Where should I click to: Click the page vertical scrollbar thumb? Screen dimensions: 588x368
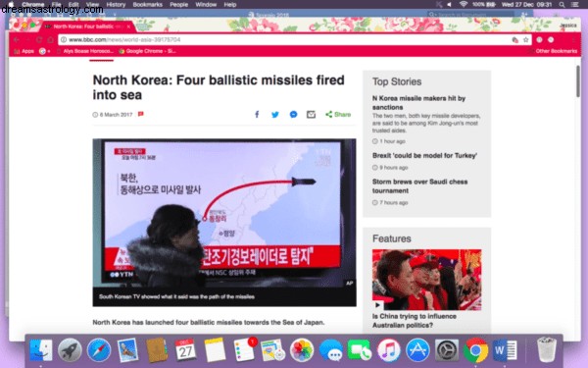tap(578, 81)
